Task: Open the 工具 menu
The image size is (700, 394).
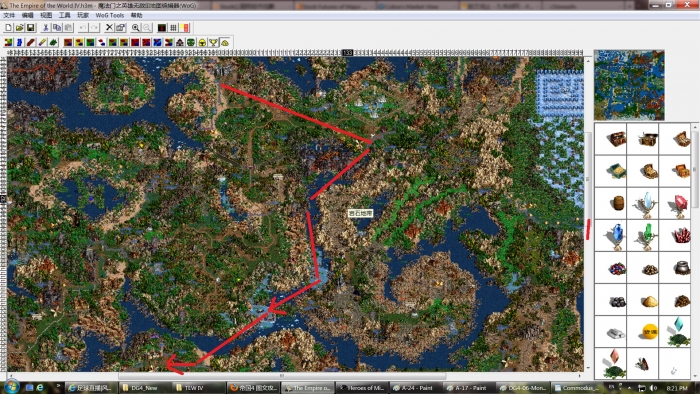Action: [65, 15]
